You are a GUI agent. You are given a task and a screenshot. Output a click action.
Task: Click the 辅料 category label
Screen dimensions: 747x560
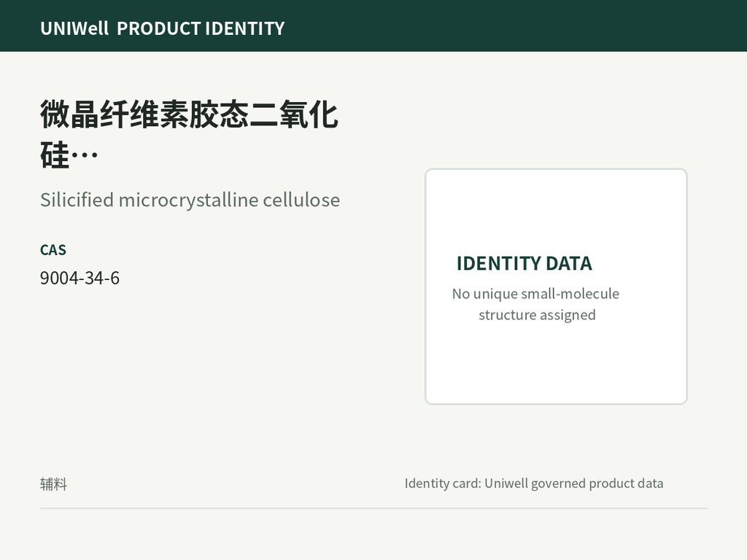(x=53, y=484)
